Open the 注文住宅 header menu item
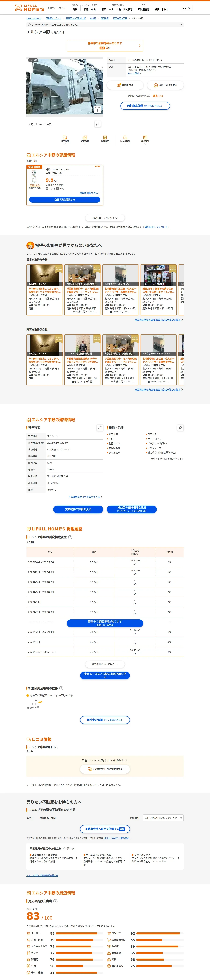 [x=128, y=9]
